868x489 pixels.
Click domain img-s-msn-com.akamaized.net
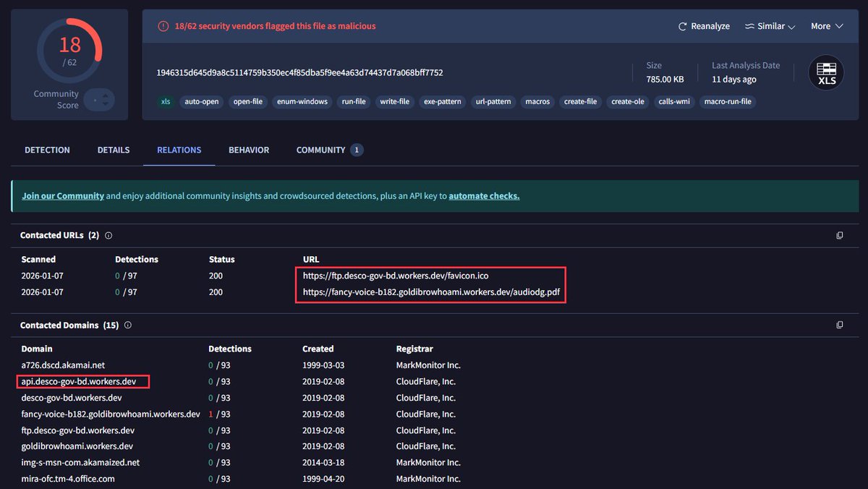(80, 462)
